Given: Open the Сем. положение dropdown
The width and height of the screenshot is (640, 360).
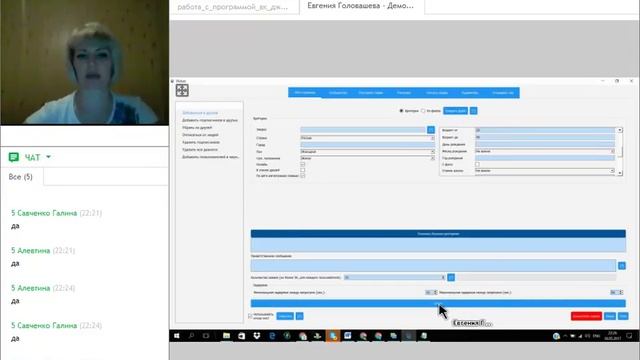Looking at the screenshot, I should [x=367, y=158].
